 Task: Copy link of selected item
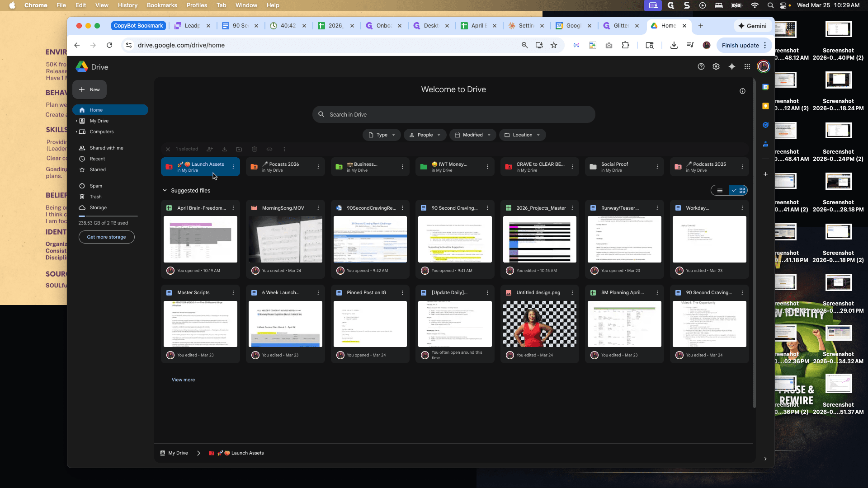point(269,149)
